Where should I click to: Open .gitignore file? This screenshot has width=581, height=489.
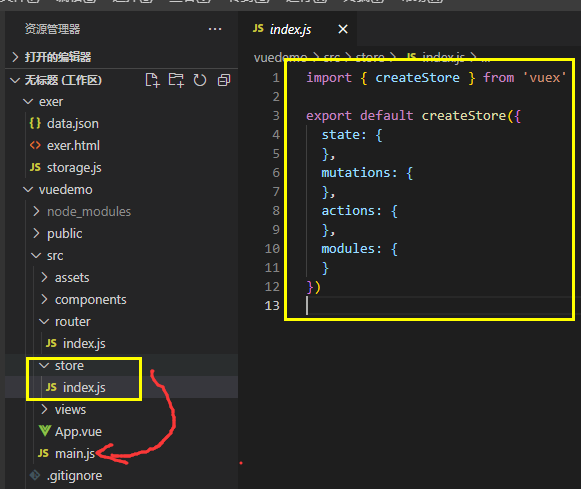tap(74, 475)
